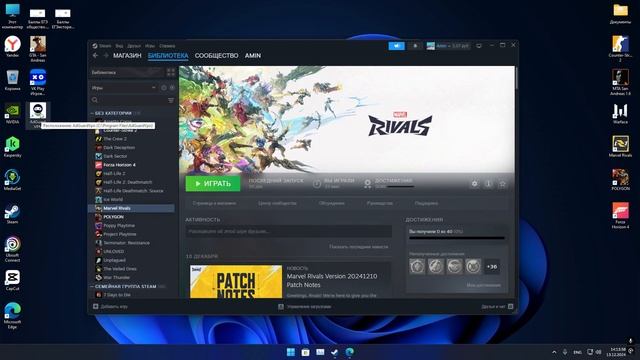Screen dimensions: 640x360
Task: Expand the Игры filter dropdown
Action: coord(124,87)
